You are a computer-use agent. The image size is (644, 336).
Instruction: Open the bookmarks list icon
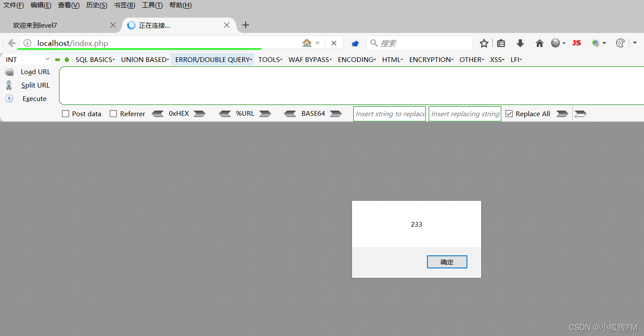[501, 43]
